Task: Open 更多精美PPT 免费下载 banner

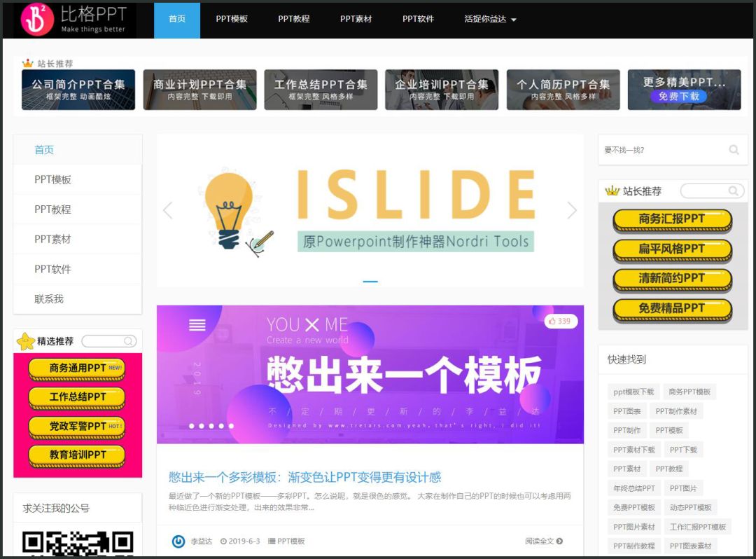Action: pos(684,90)
